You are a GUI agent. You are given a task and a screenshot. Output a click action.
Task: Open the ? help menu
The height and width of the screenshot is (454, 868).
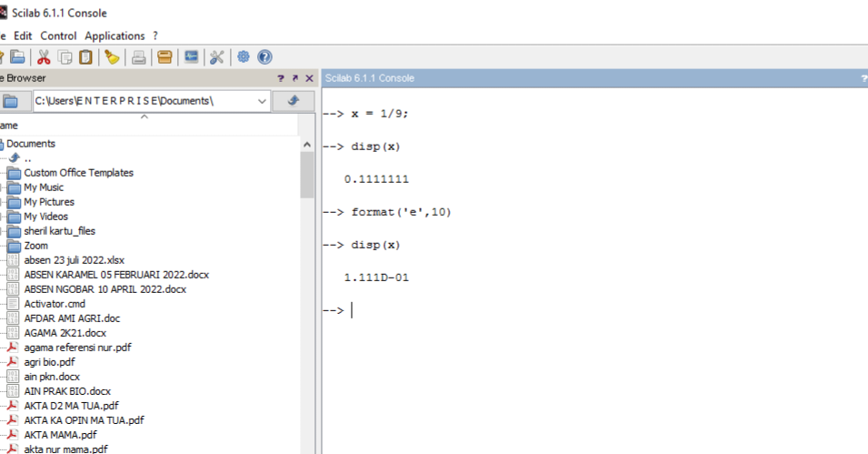pyautogui.click(x=155, y=35)
